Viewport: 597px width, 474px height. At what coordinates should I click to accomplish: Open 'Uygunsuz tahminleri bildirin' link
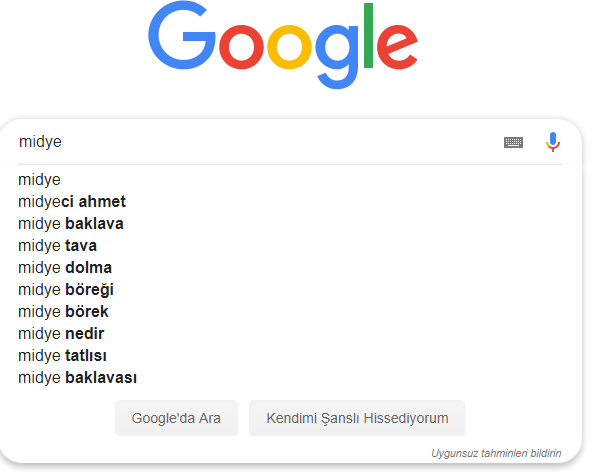(496, 453)
